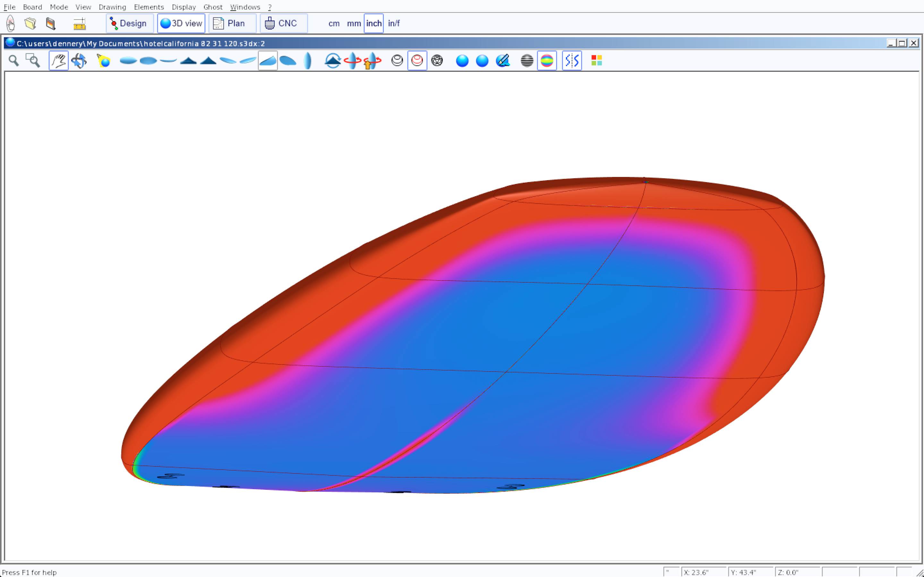This screenshot has height=577, width=924.
Task: Select the 3D rotate view tool
Action: [x=79, y=61]
